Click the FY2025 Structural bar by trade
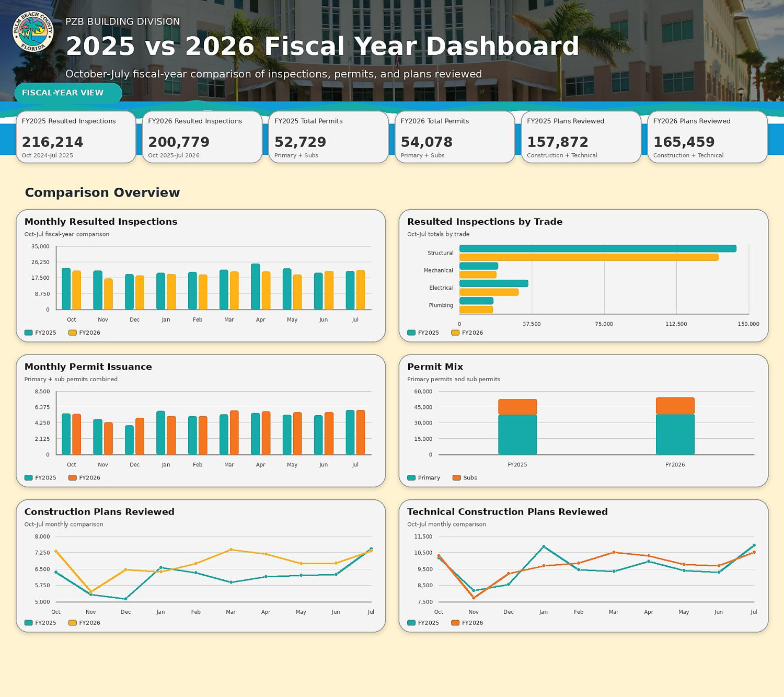Image resolution: width=784 pixels, height=697 pixels. 598,248
